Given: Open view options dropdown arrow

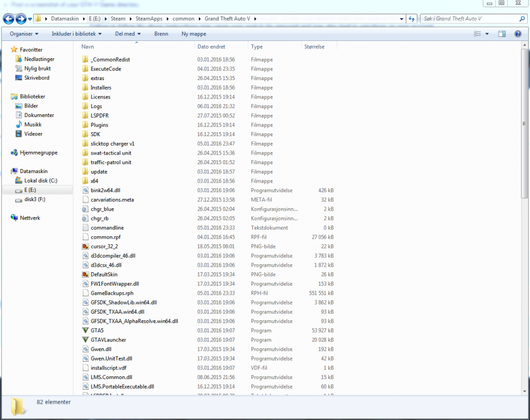Looking at the screenshot, I should (487, 34).
